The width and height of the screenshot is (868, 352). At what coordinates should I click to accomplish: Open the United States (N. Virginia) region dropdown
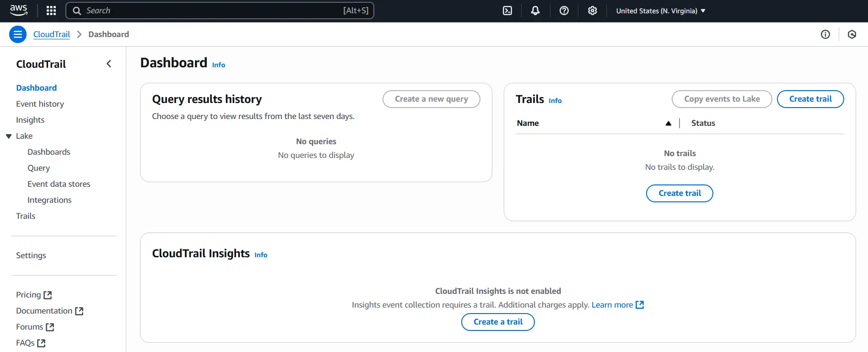660,11
